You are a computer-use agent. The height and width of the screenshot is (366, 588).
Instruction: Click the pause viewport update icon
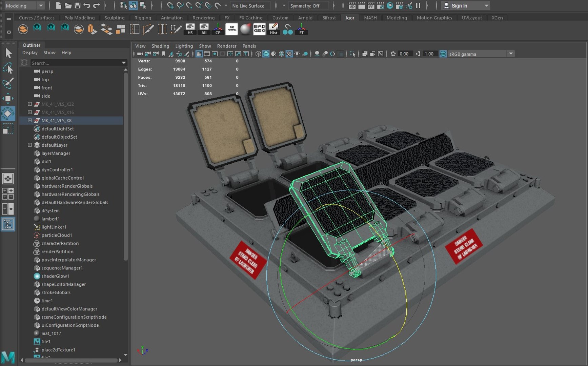[418, 5]
